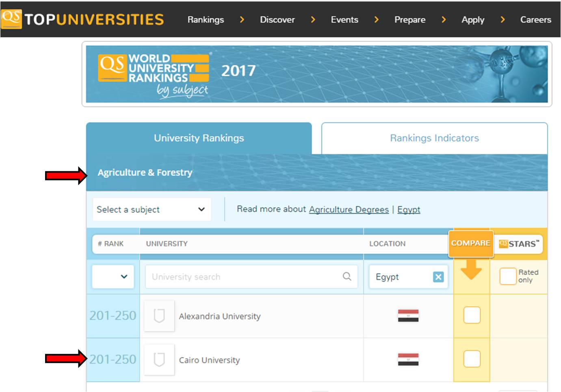Click the QS TopUniversities logo
This screenshot has width=561, height=392.
tap(82, 19)
